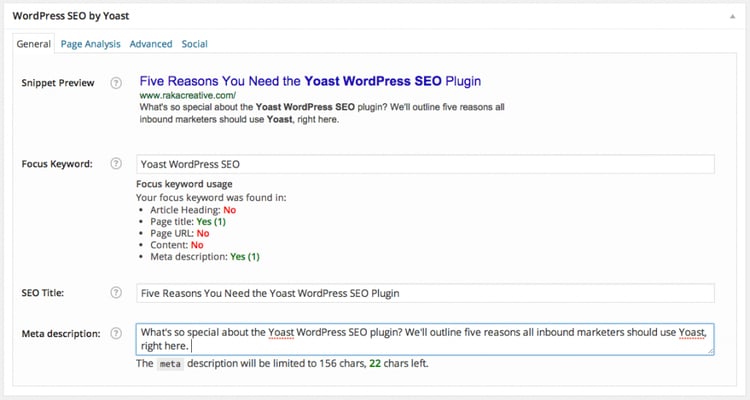The image size is (750, 400).
Task: Open the Advanced tab
Action: (151, 44)
